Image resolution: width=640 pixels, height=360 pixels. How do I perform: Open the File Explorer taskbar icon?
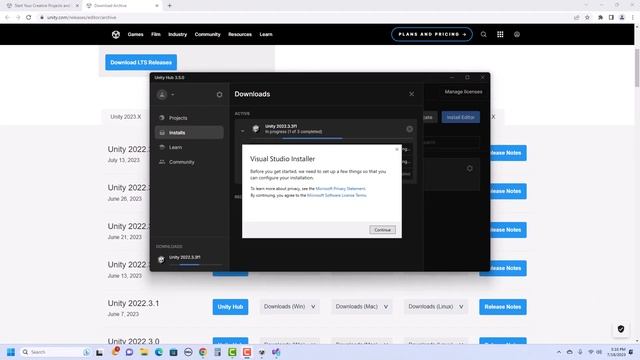pos(144,352)
